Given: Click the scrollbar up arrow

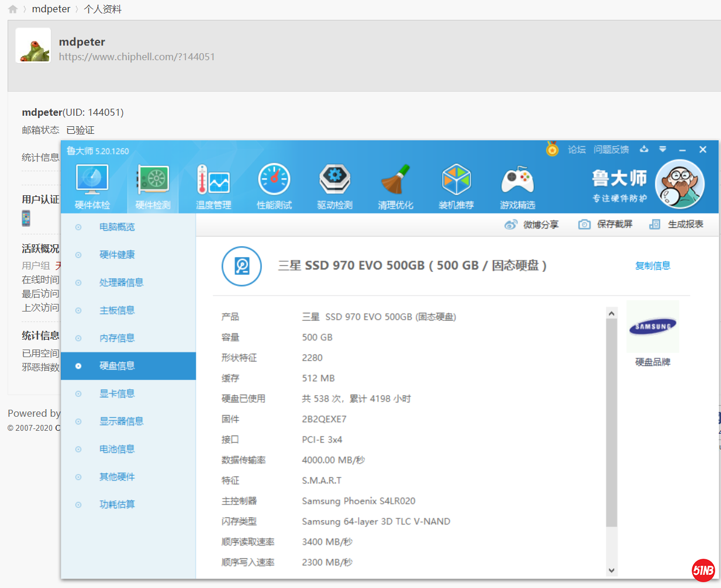Looking at the screenshot, I should click(x=612, y=314).
